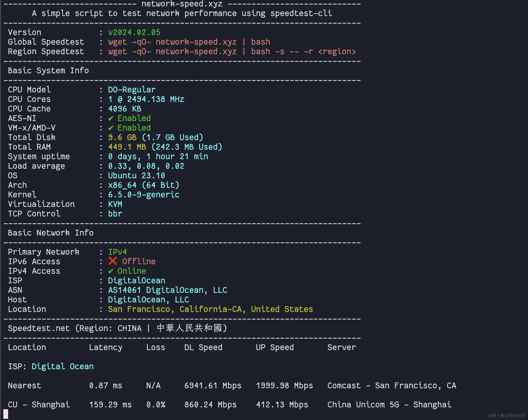Click the Total RAM value 449.1 MB
The image size is (528, 420).
tap(127, 147)
